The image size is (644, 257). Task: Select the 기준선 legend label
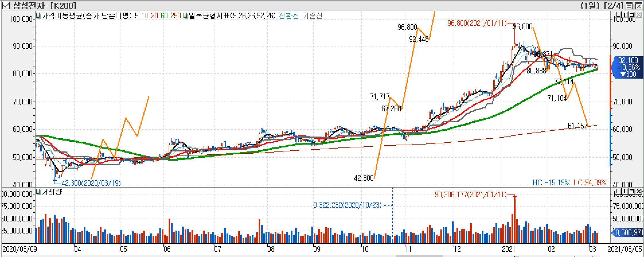pos(312,15)
